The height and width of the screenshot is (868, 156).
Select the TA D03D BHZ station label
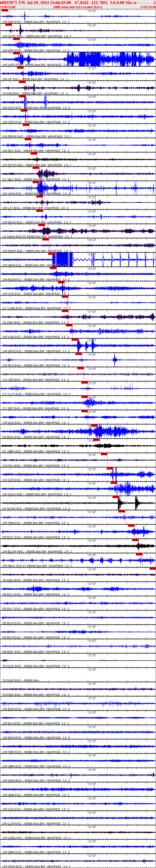[35, 666]
